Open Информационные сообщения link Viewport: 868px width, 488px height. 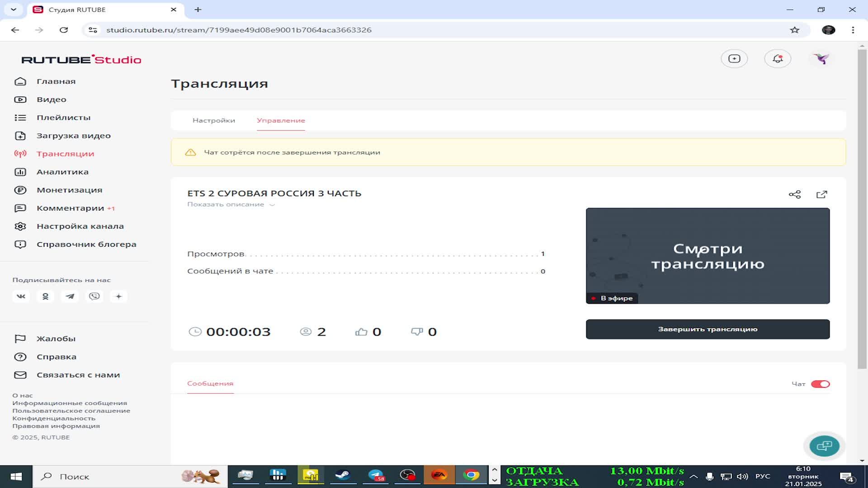70,403
